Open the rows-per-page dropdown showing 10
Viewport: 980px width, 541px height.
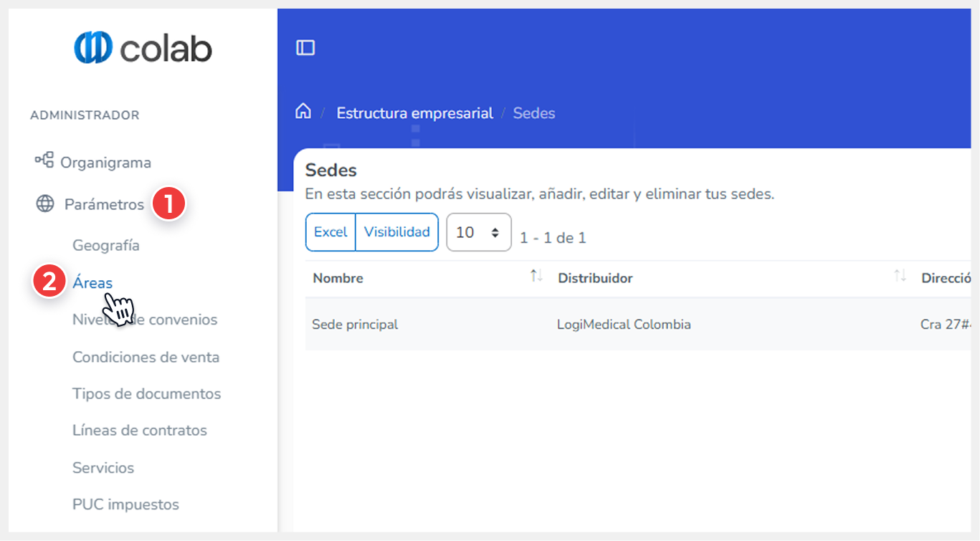[478, 231]
